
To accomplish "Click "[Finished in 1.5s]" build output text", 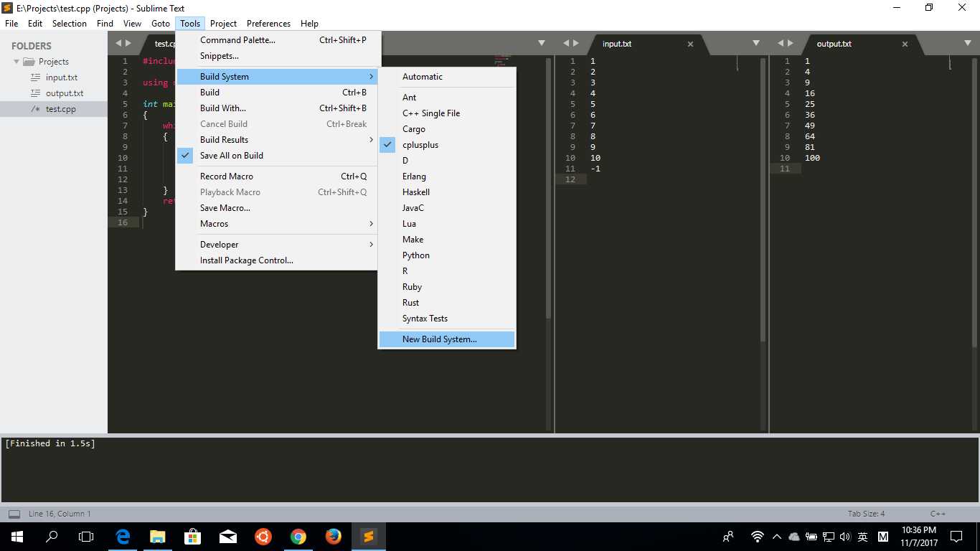I will [50, 443].
